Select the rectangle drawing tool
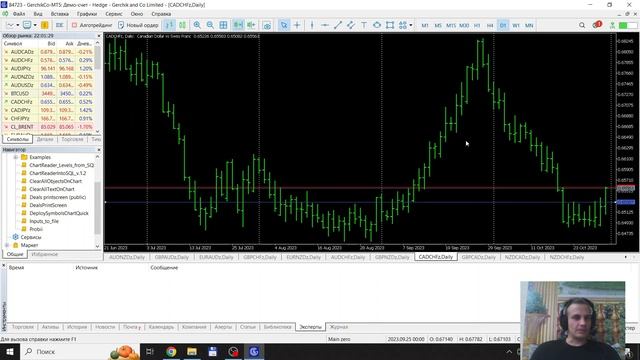Screen dimensions: 640x360 click(390, 25)
